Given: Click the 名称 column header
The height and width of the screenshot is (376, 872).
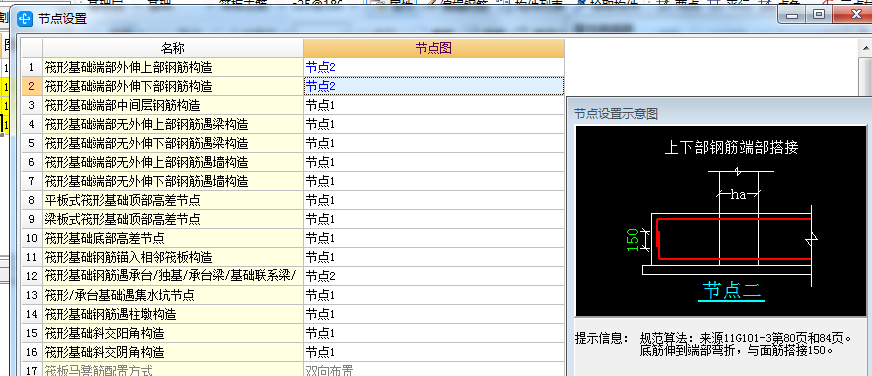Looking at the screenshot, I should [x=173, y=48].
